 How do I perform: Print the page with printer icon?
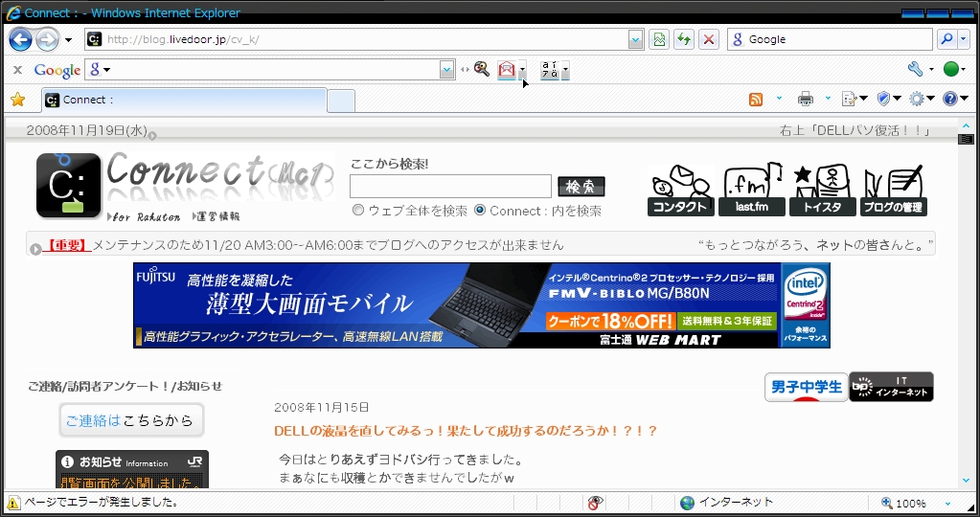806,100
